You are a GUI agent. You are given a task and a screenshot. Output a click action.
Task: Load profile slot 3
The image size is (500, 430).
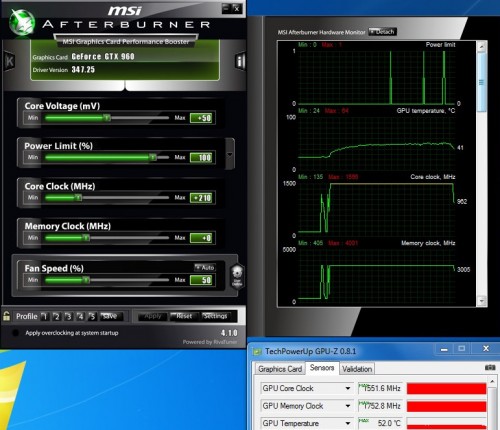69,316
